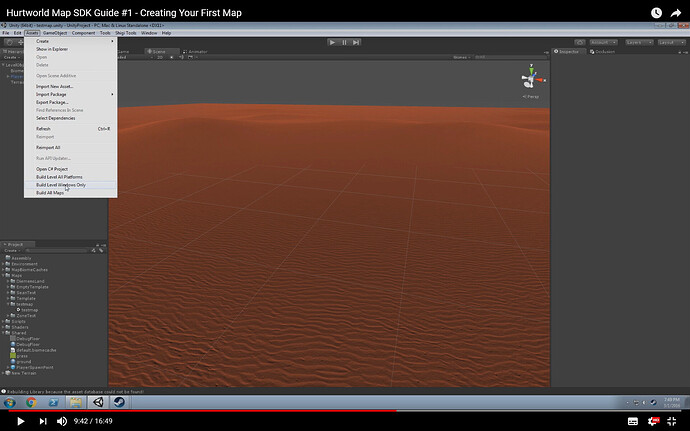The image size is (690, 431).
Task: Click scene view search field
Action: (x=510, y=57)
